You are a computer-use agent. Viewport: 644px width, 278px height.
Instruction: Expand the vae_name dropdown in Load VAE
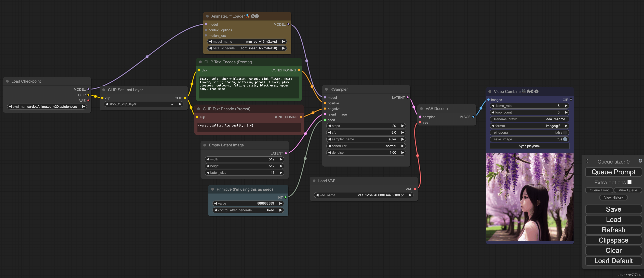[363, 195]
